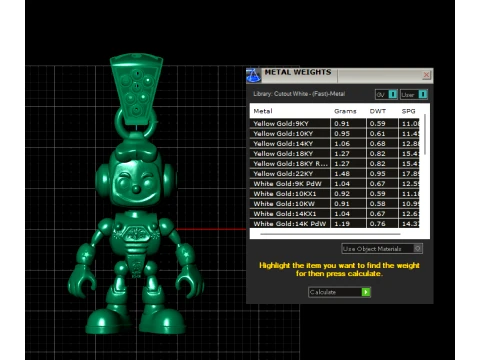Click the DWT column header
Viewport: 480px width, 360px height.
[378, 111]
